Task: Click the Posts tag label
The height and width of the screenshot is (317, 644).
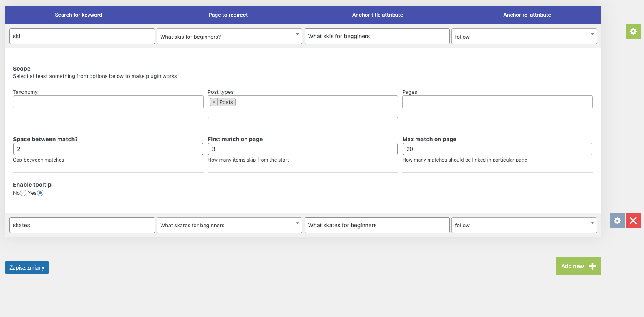Action: pos(226,102)
